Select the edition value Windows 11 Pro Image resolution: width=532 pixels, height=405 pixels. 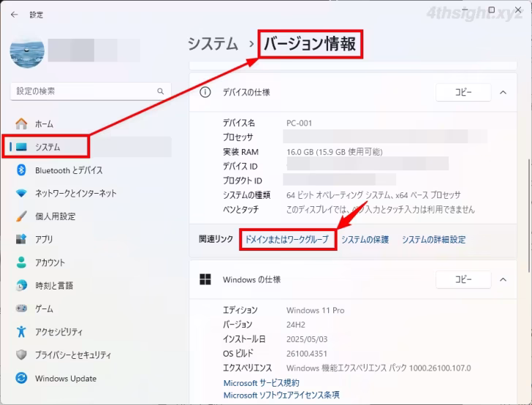[x=315, y=310]
